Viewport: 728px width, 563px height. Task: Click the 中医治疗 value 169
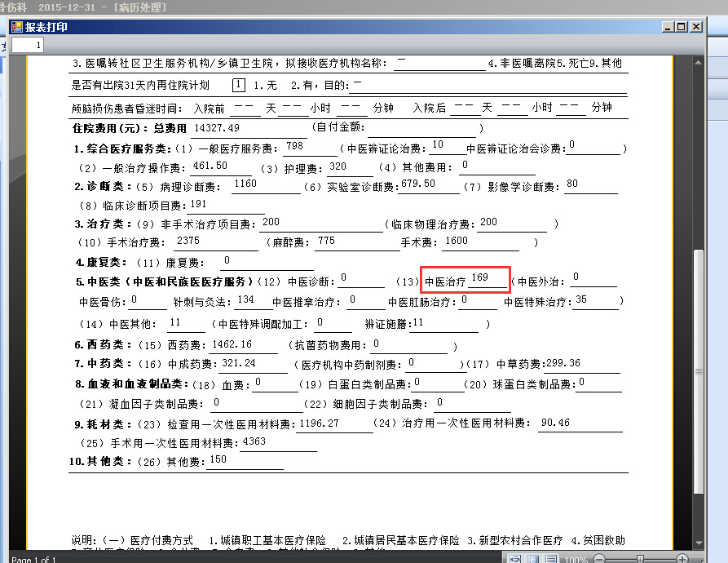[479, 277]
